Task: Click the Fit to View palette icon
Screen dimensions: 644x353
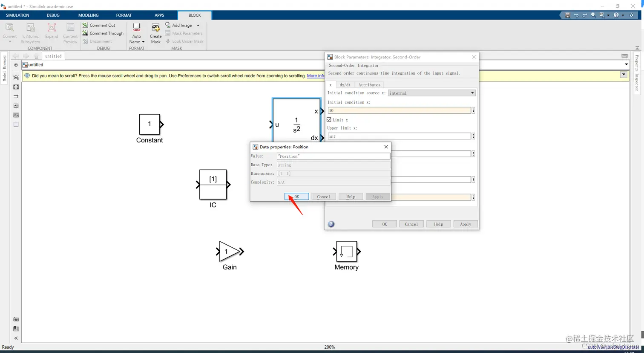Action: coord(16,87)
